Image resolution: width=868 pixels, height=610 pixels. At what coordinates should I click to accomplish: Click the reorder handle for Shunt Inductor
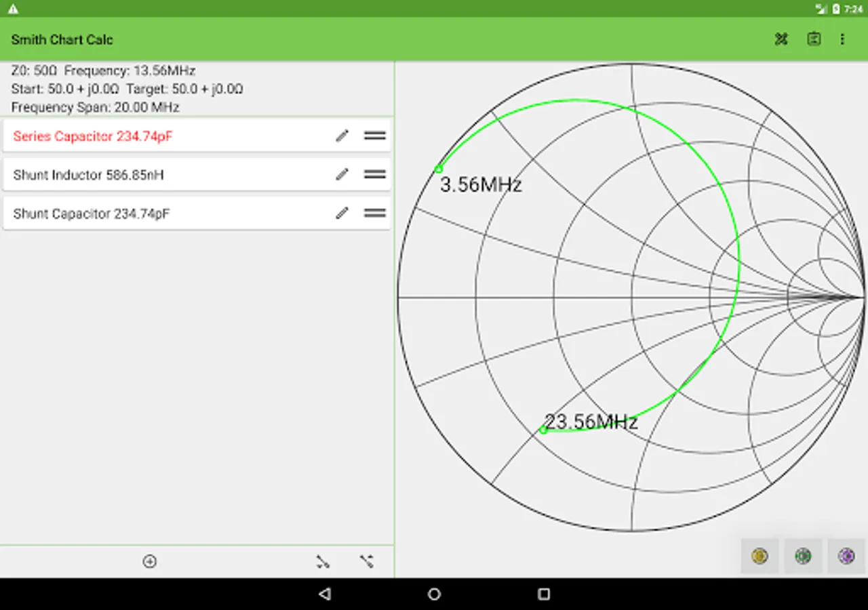coord(375,174)
